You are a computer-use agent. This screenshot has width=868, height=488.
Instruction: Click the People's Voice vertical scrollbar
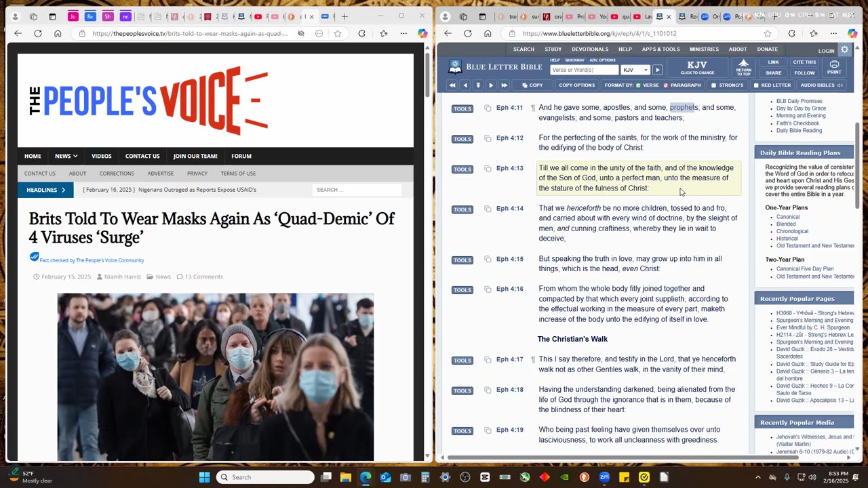pos(427,75)
